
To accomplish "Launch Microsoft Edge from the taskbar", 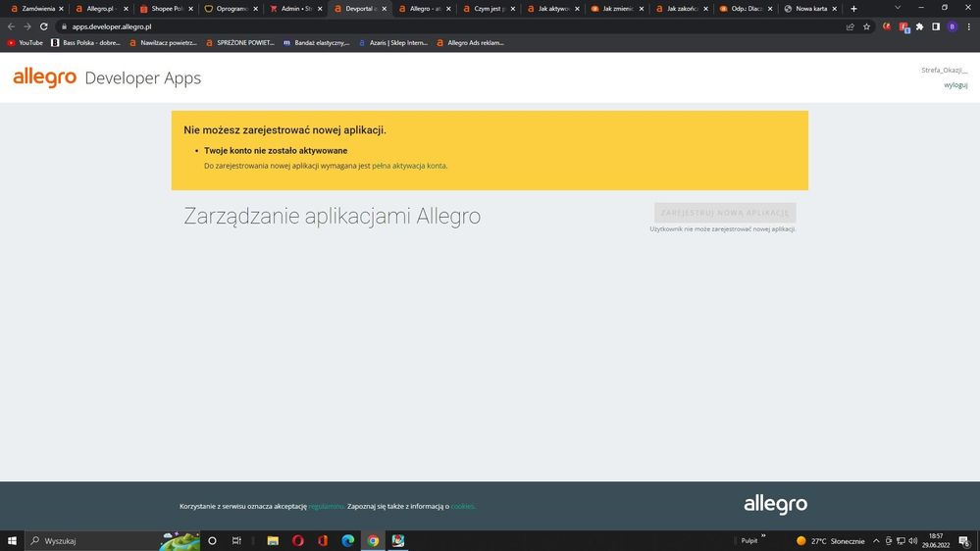I will point(347,540).
